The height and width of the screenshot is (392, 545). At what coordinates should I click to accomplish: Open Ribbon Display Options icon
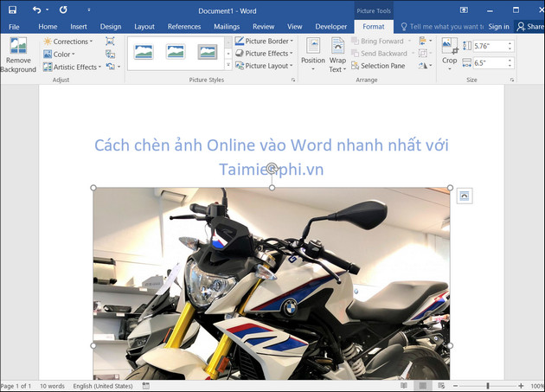pyautogui.click(x=464, y=10)
